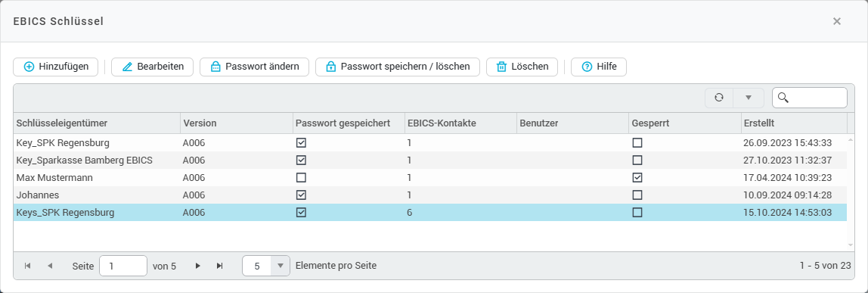Expand the dropdown arrow next to refresh
The image size is (868, 293).
[x=749, y=98]
